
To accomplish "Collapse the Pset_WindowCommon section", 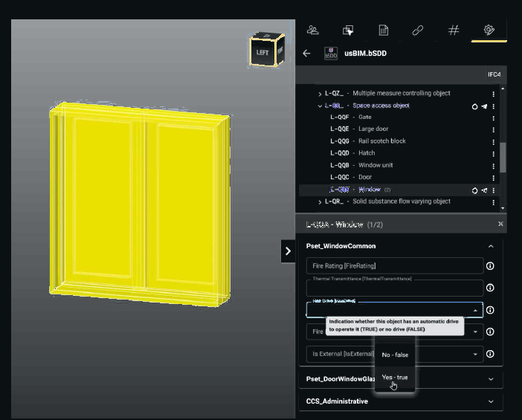I will pos(491,246).
